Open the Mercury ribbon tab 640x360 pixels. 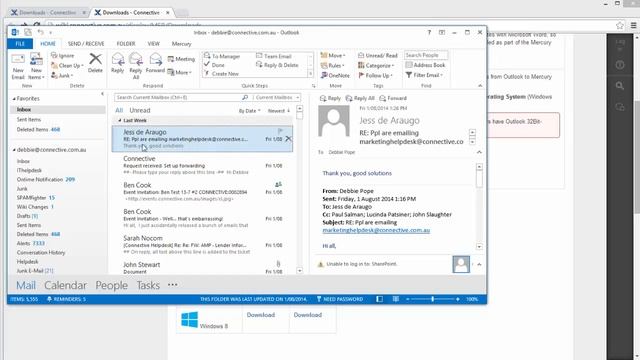(x=181, y=44)
